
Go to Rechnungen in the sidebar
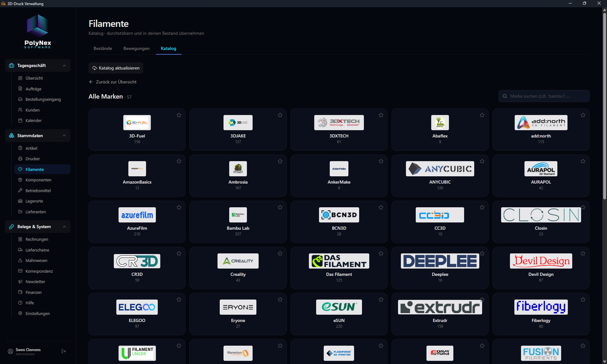coord(42,239)
